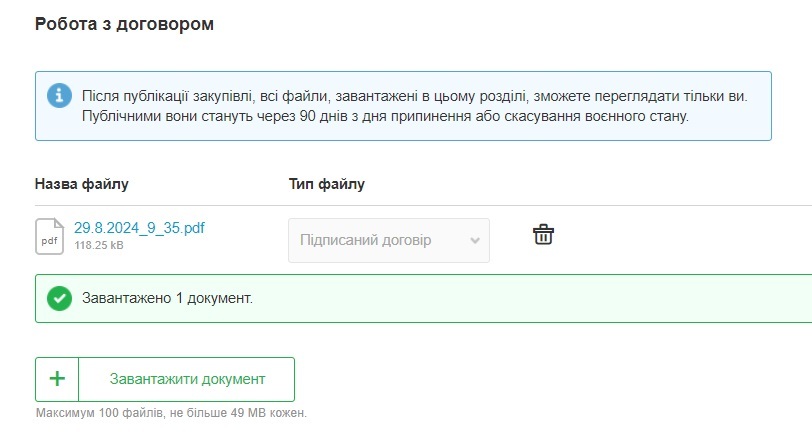Click the notice line starting Публічними вони стануть
This screenshot has width=812, height=435.
[385, 116]
